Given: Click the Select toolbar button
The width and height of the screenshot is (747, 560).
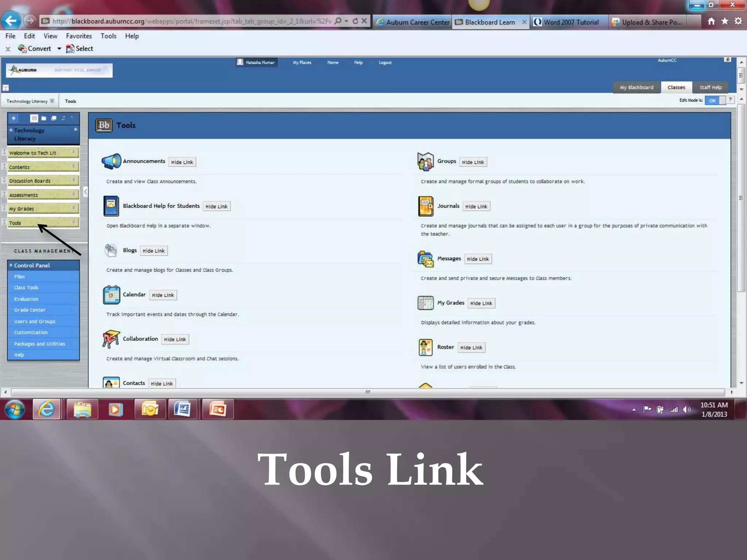Looking at the screenshot, I should 80,48.
